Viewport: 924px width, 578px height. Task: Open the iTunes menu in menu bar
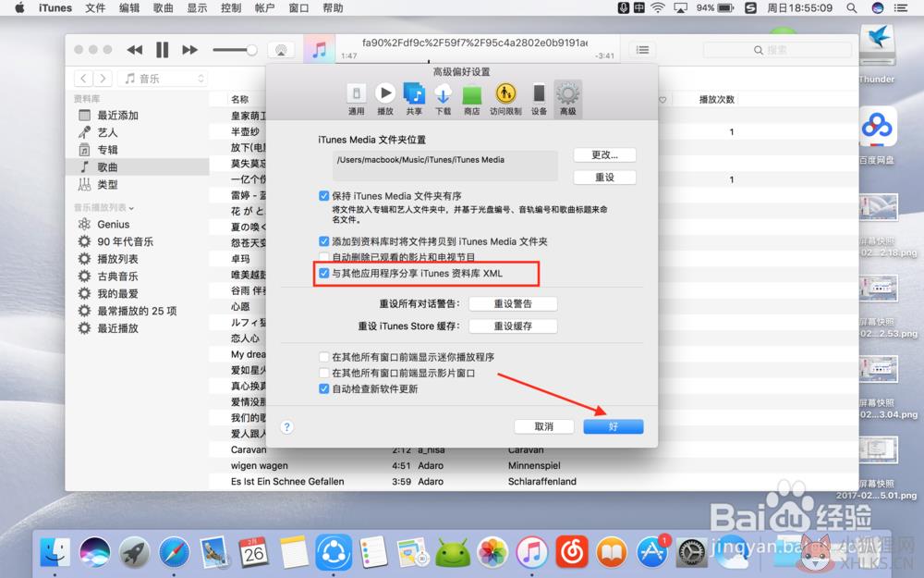point(55,7)
